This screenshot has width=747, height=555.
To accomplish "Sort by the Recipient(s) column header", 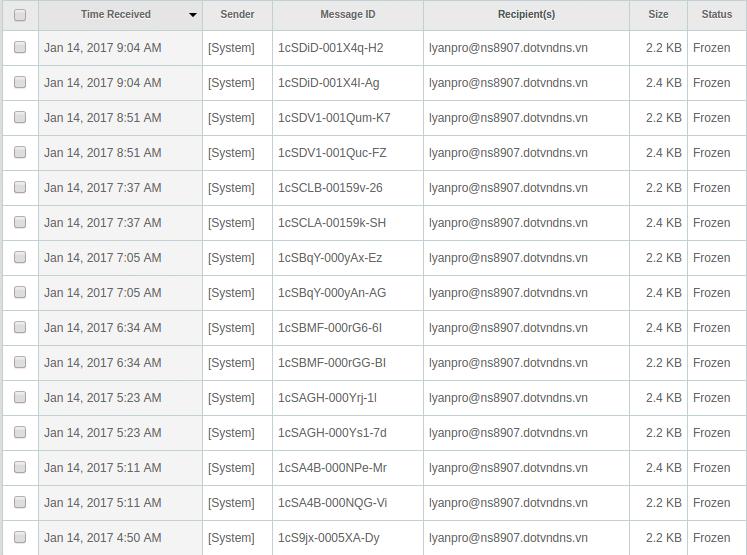I will [526, 14].
